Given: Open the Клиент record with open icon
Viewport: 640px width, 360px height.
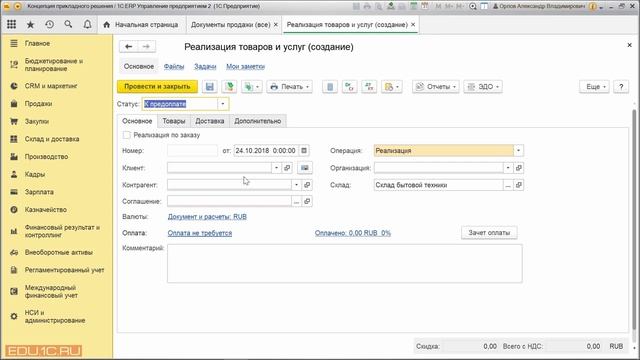Looking at the screenshot, I should tap(287, 168).
